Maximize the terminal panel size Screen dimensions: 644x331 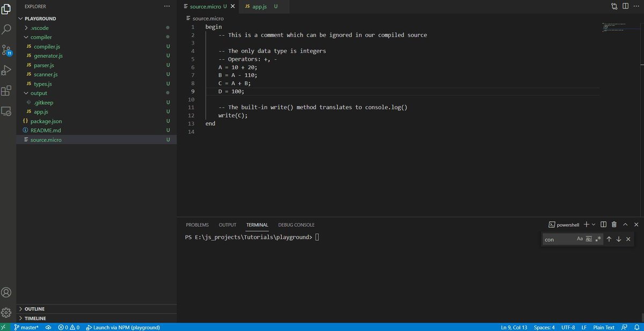[x=626, y=225]
